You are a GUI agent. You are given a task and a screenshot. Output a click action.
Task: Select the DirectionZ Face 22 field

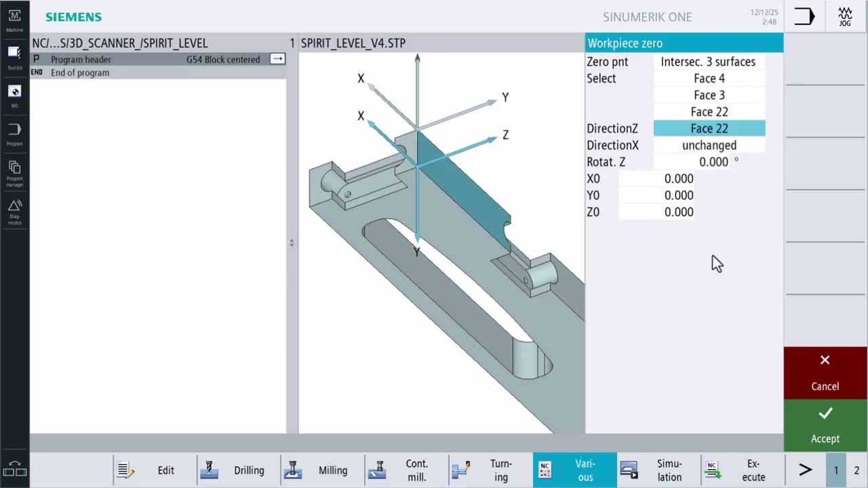(x=709, y=129)
